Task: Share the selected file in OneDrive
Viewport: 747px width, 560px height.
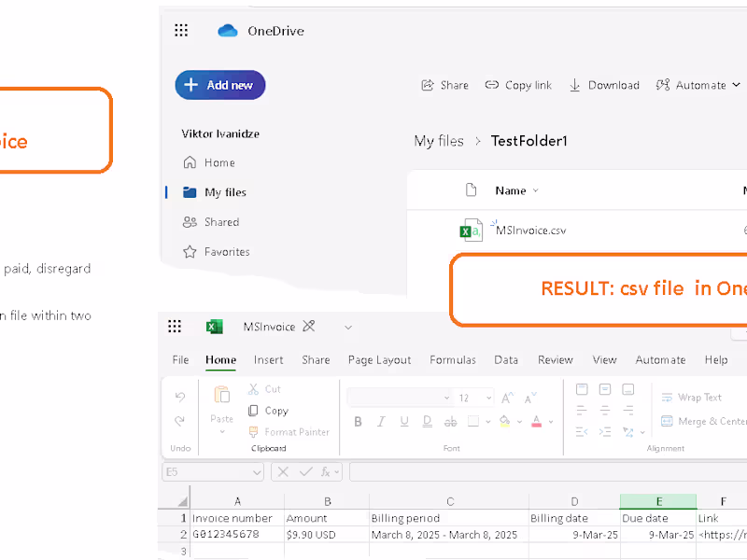Action: click(445, 85)
